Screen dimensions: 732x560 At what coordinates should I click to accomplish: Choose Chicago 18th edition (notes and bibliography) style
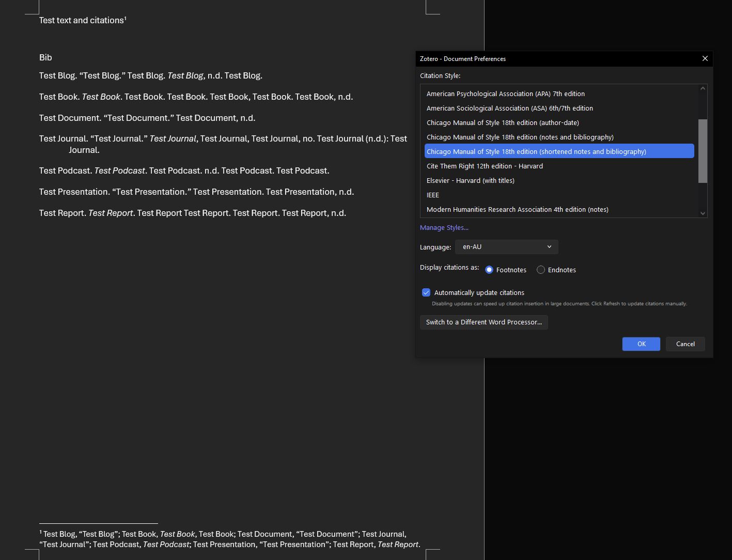click(x=559, y=137)
